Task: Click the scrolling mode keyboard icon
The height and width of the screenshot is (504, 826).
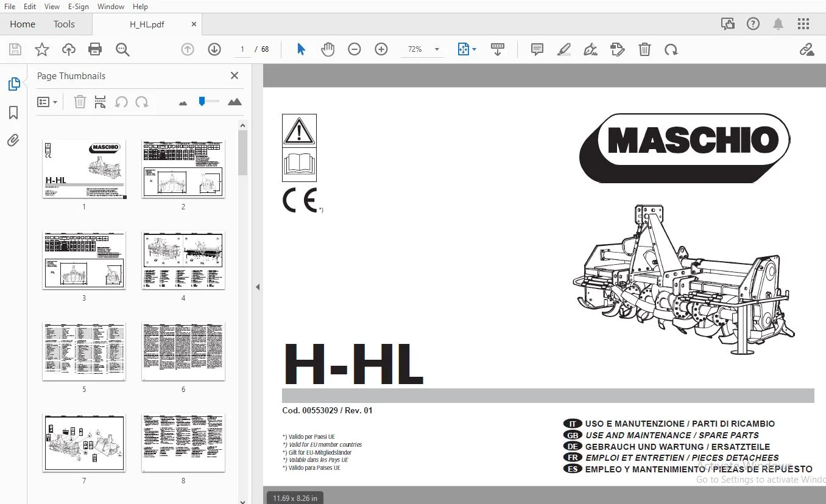Action: [x=498, y=50]
